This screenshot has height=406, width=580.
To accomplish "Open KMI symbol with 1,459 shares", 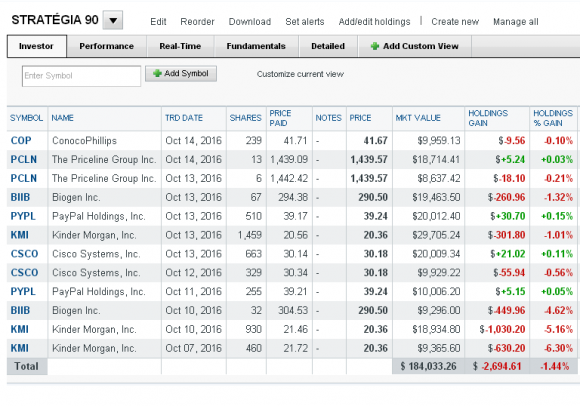I will pos(20,235).
